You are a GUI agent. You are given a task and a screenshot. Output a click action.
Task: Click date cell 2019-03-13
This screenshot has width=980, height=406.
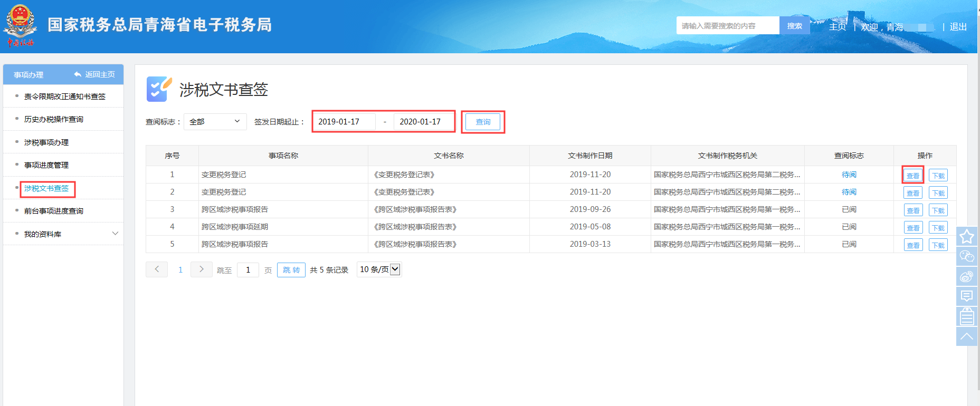[590, 244]
